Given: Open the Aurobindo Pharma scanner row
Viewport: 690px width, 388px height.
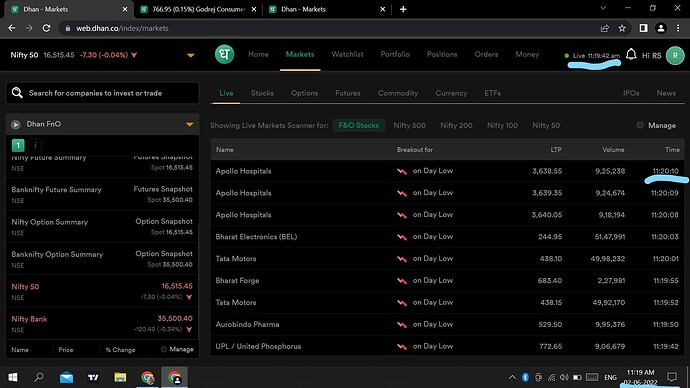Looking at the screenshot, I should tap(448, 324).
